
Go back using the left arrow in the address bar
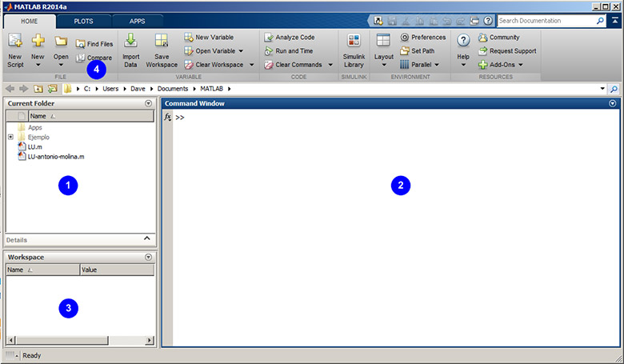[x=10, y=89]
